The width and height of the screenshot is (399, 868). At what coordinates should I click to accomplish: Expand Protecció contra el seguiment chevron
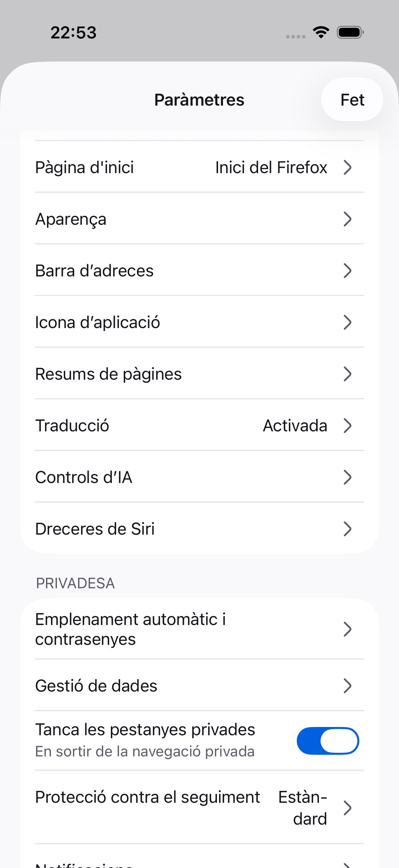[347, 808]
